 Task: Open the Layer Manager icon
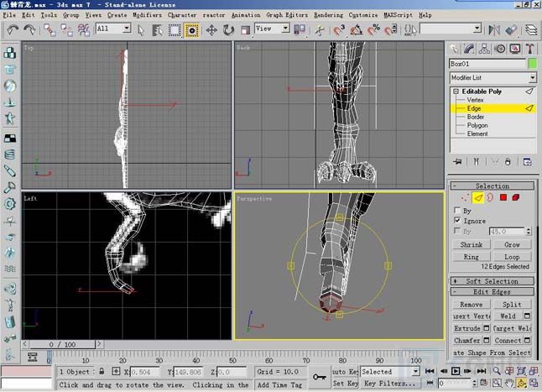coord(531,30)
